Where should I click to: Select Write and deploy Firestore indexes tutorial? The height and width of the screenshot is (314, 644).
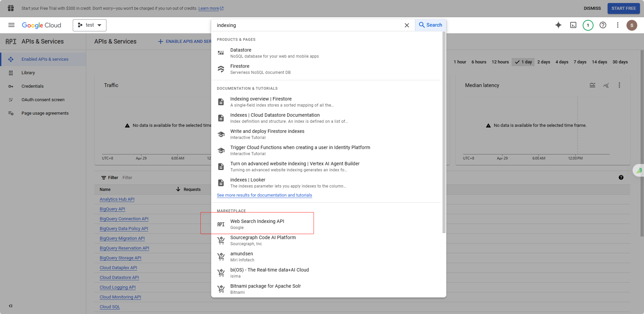coord(267,134)
